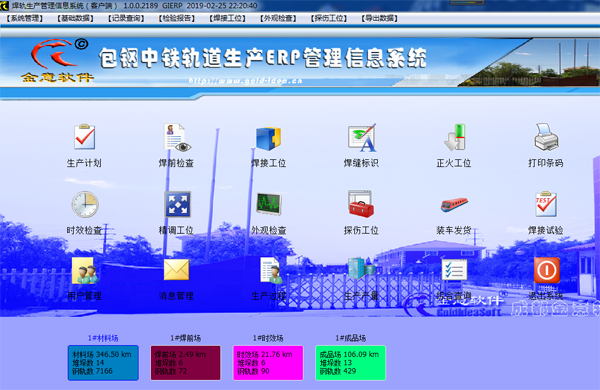Open the 【记录查询】 menu

pyautogui.click(x=126, y=18)
